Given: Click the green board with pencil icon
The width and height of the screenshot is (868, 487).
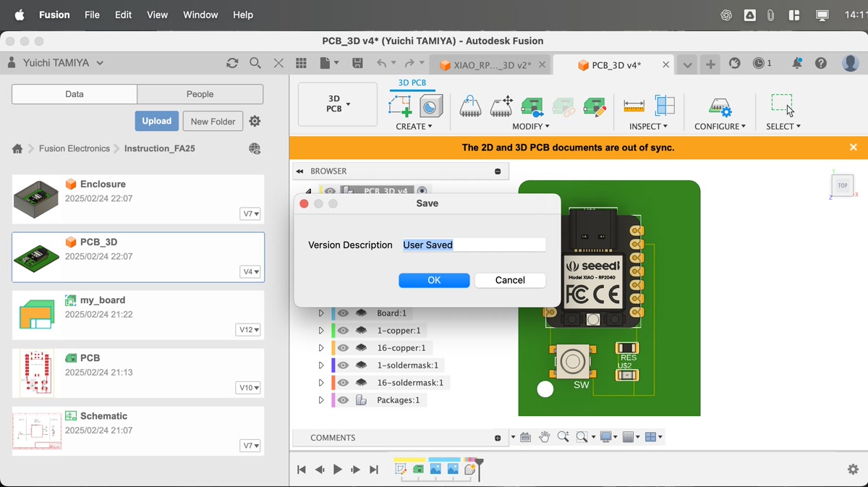Looking at the screenshot, I should pos(595,106).
